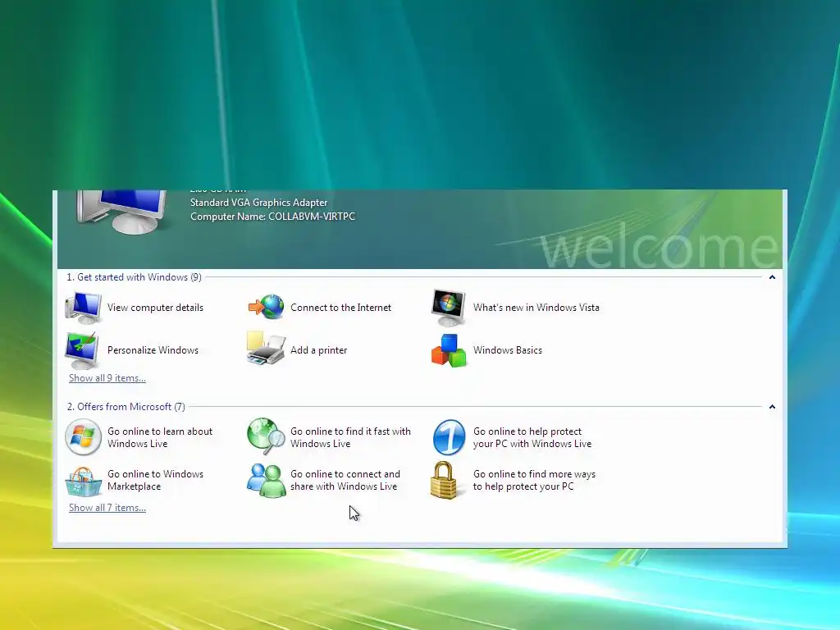
Task: Click the protect your PC with Windows Live icon
Action: click(449, 437)
